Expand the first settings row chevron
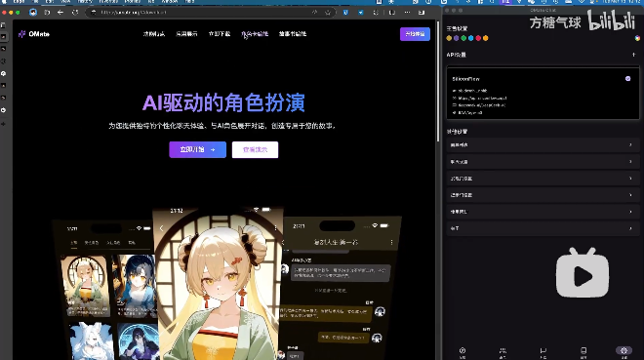The image size is (644, 360). click(x=630, y=145)
